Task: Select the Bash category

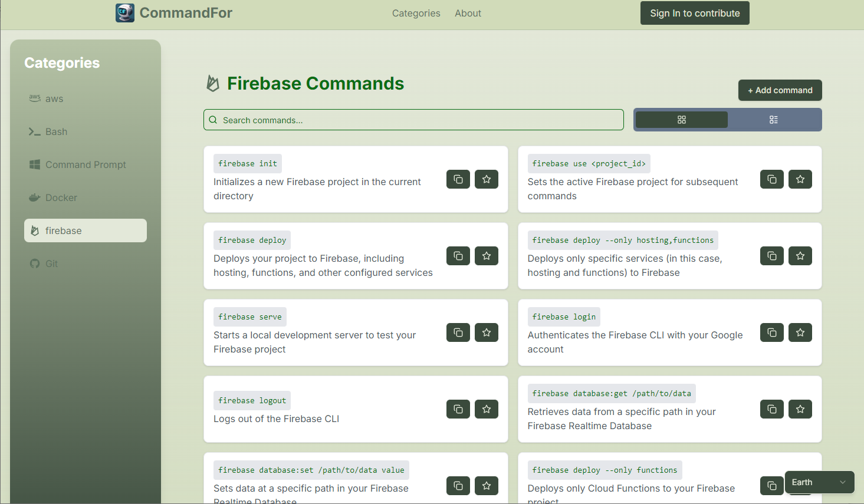Action: [86, 131]
